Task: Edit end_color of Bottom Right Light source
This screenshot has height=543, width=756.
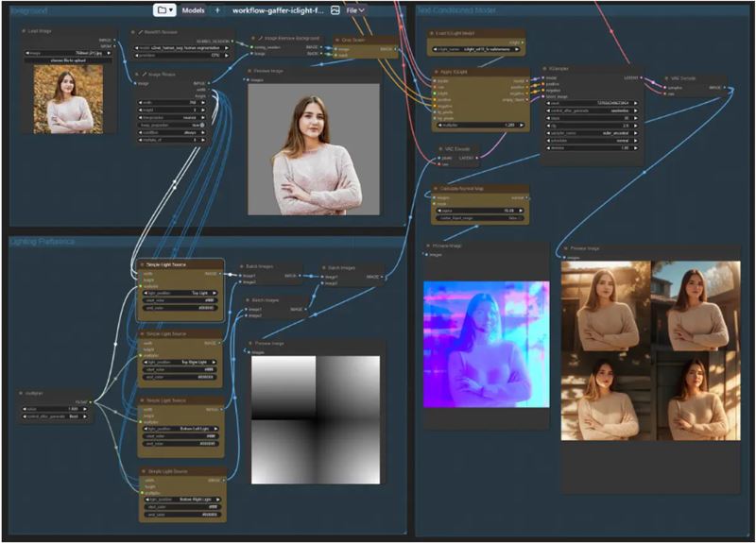Action: [x=182, y=515]
